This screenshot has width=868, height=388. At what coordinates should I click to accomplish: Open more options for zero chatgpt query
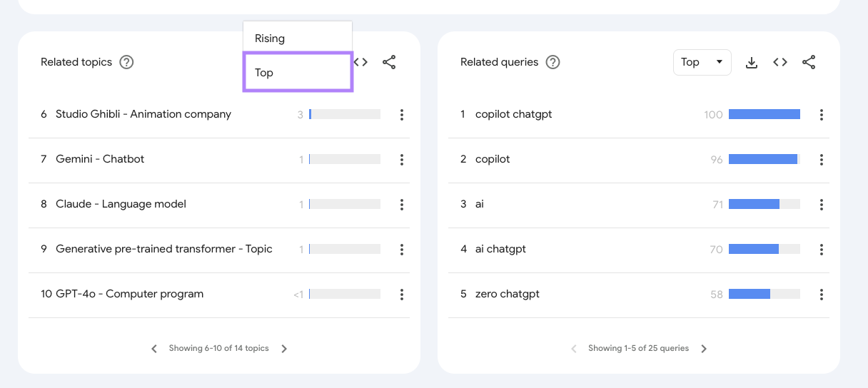coord(822,295)
